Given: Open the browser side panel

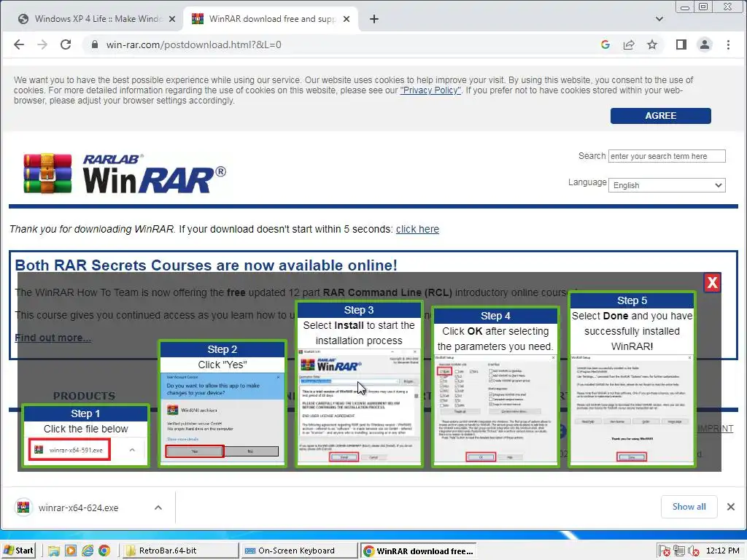Looking at the screenshot, I should (x=681, y=44).
